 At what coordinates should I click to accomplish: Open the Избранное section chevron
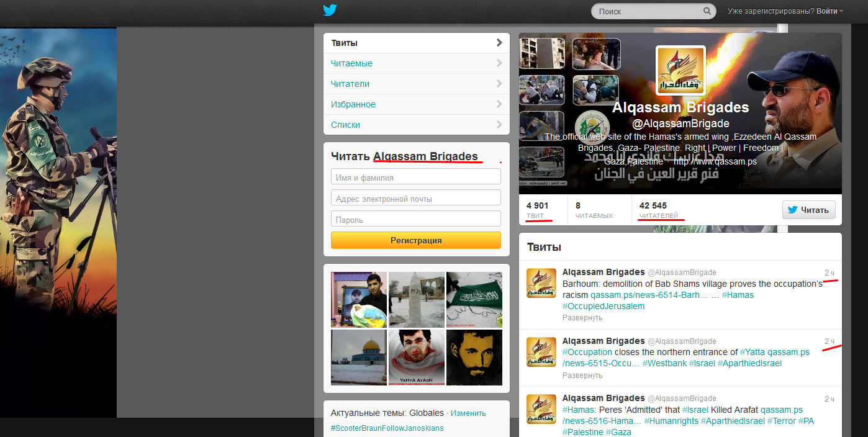pyautogui.click(x=499, y=104)
